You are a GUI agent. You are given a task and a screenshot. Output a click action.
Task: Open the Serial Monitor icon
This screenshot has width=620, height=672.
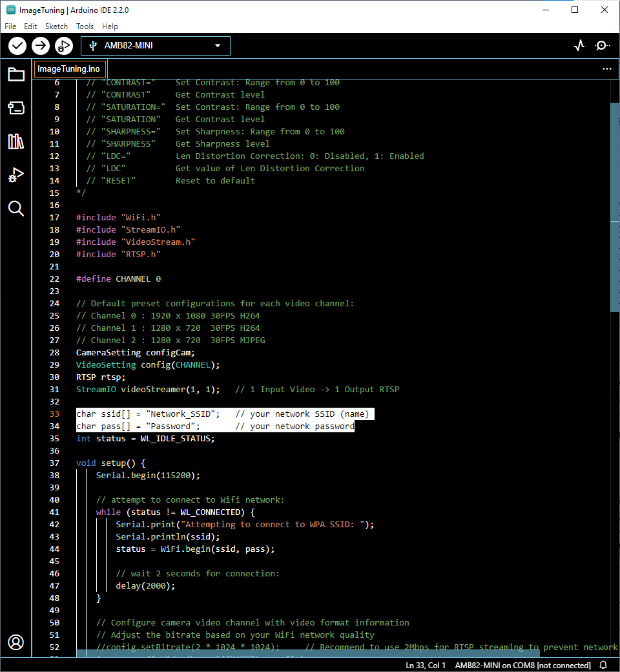(602, 46)
